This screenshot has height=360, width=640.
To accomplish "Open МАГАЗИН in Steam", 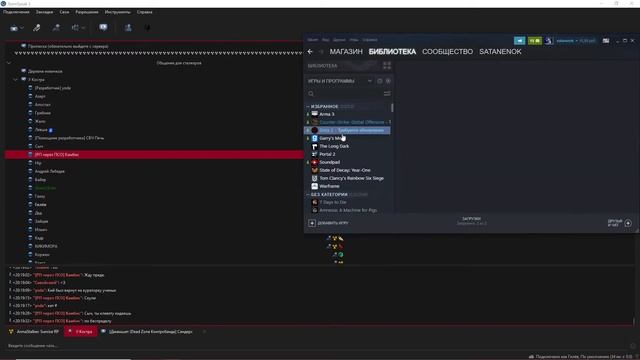I will (x=346, y=52).
